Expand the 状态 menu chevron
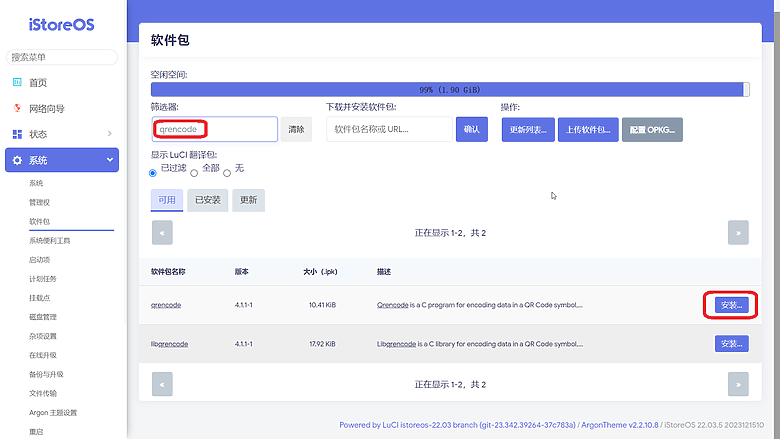The height and width of the screenshot is (439, 780). tap(110, 134)
